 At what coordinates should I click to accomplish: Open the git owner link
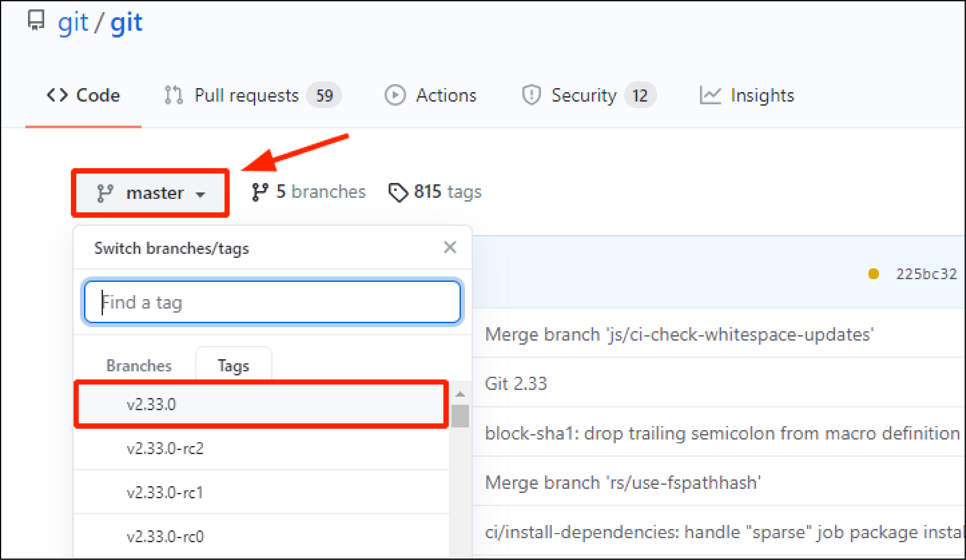[73, 22]
